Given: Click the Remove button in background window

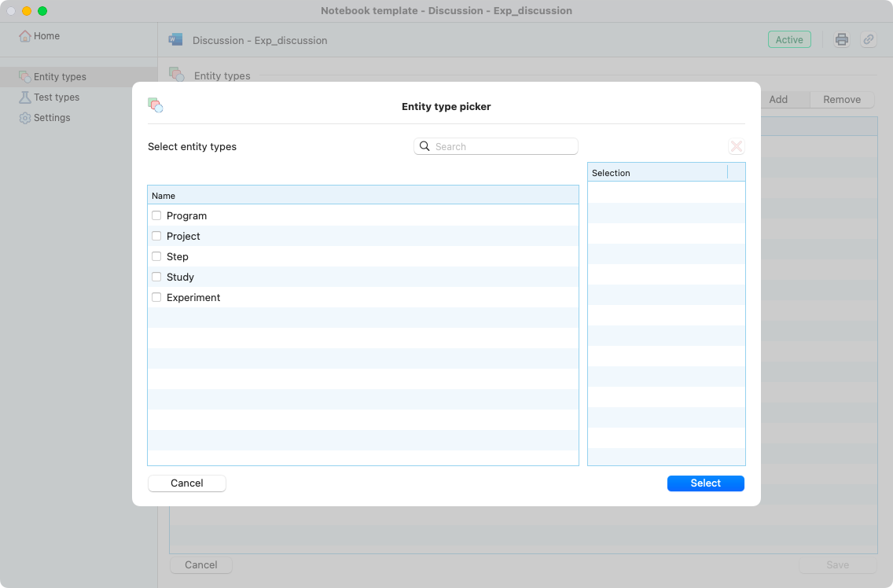Looking at the screenshot, I should pyautogui.click(x=842, y=100).
